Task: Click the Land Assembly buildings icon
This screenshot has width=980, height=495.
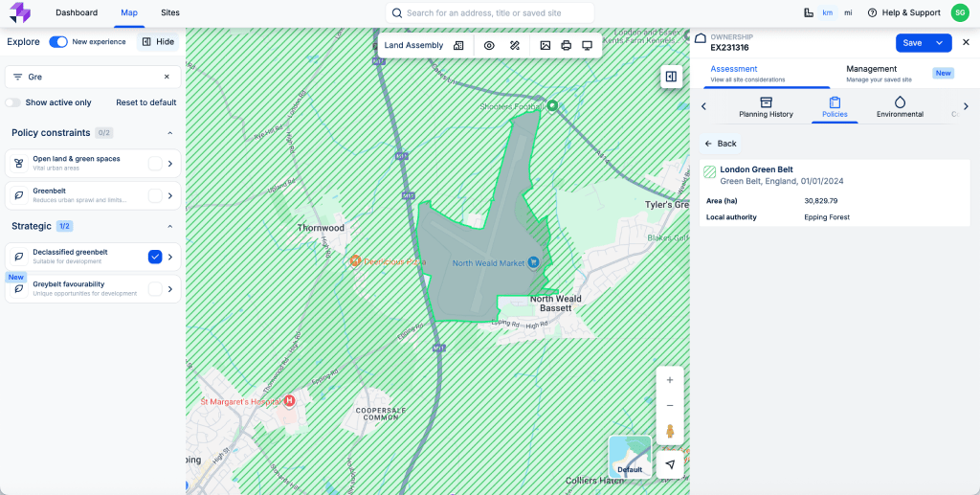Action: click(x=458, y=45)
